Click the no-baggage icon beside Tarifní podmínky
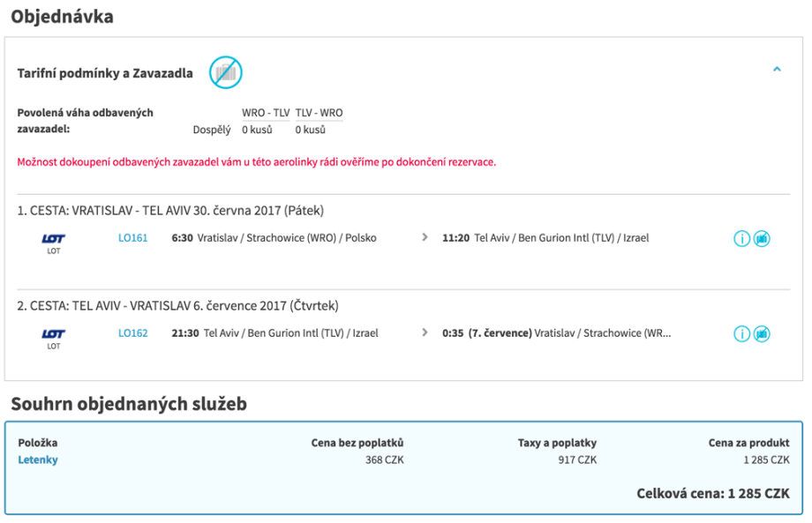Viewport: 812px width, 523px height. 225,72
